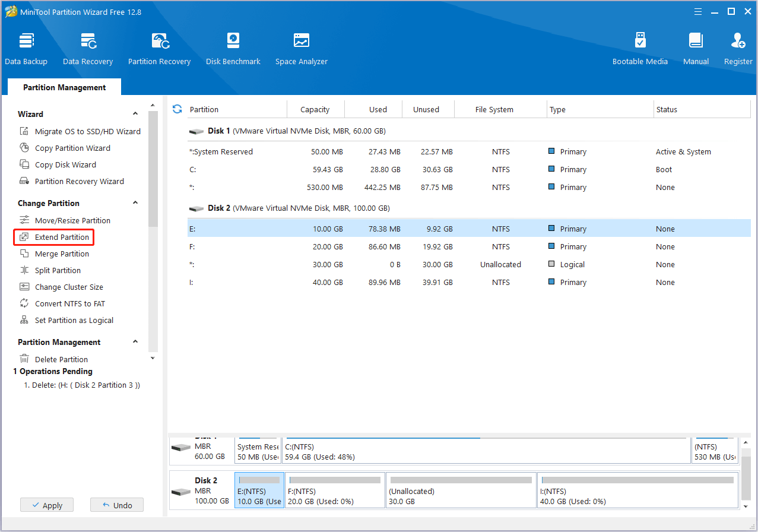Select the E: partition row
Image resolution: width=758 pixels, height=532 pixels.
click(469, 229)
